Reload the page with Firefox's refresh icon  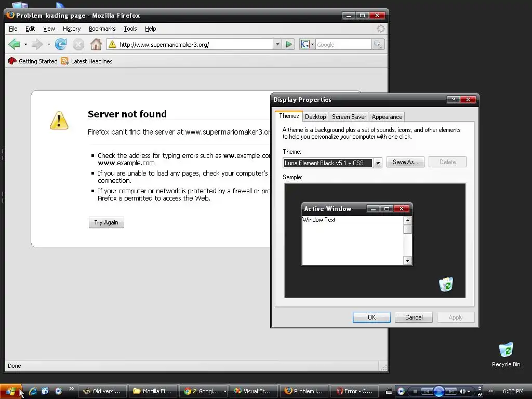pos(61,44)
